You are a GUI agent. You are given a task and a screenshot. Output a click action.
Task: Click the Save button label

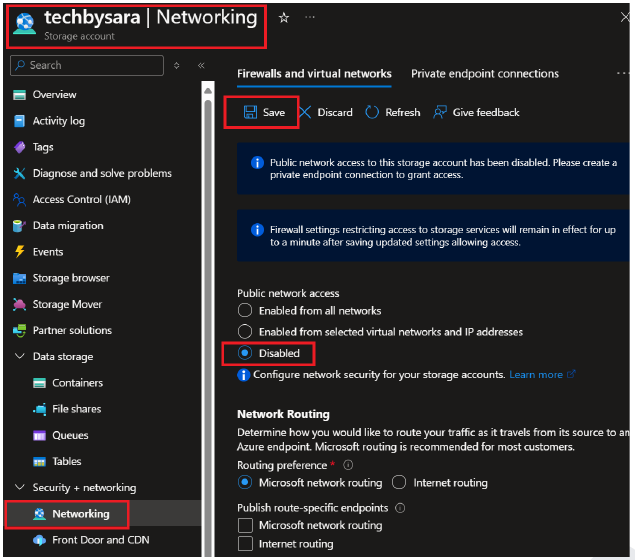(274, 112)
